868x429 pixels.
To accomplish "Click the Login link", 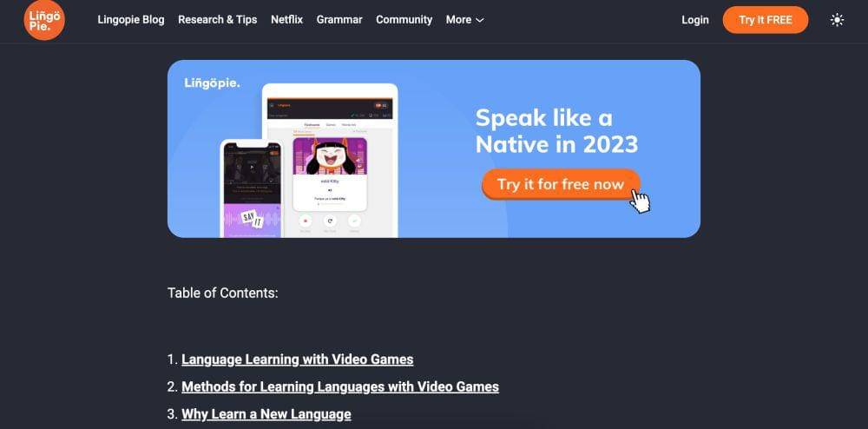I will pyautogui.click(x=694, y=20).
